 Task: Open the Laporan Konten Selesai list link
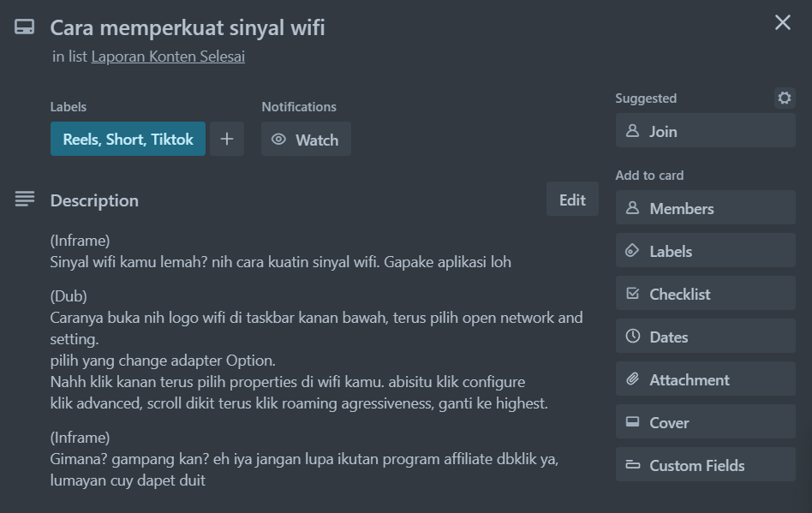168,57
